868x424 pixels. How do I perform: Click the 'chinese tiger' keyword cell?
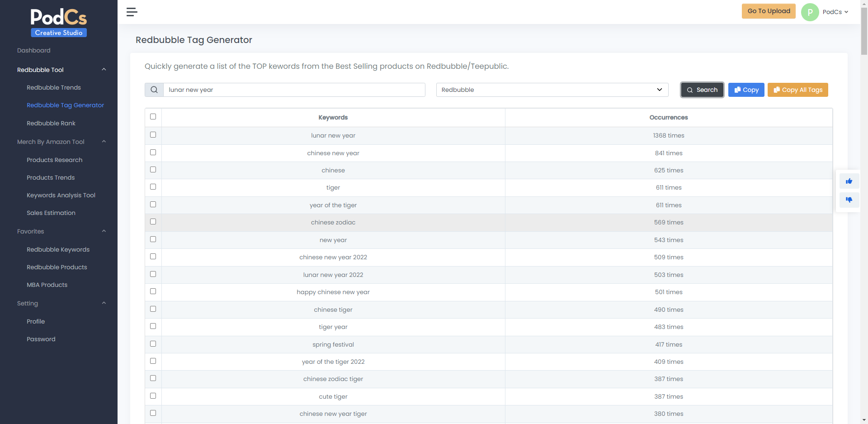(x=333, y=310)
